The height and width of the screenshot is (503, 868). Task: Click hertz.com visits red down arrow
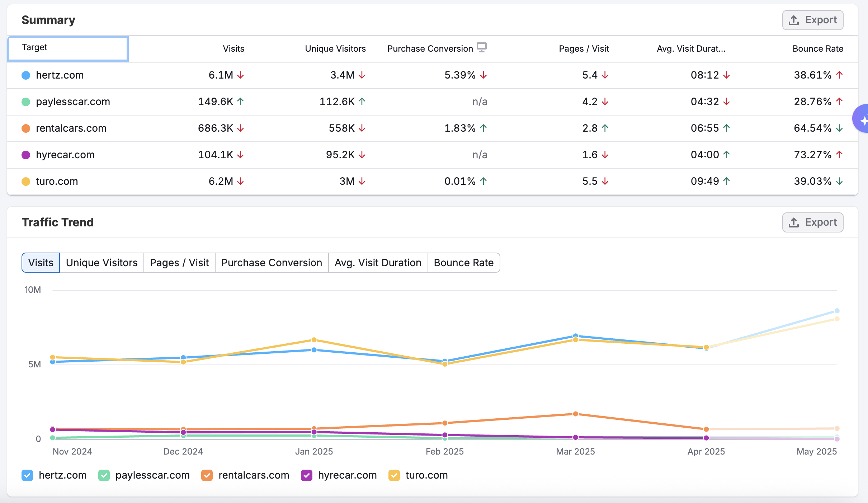pyautogui.click(x=241, y=75)
